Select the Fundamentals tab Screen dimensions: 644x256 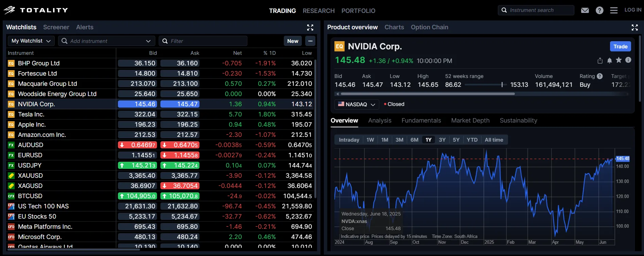point(421,121)
